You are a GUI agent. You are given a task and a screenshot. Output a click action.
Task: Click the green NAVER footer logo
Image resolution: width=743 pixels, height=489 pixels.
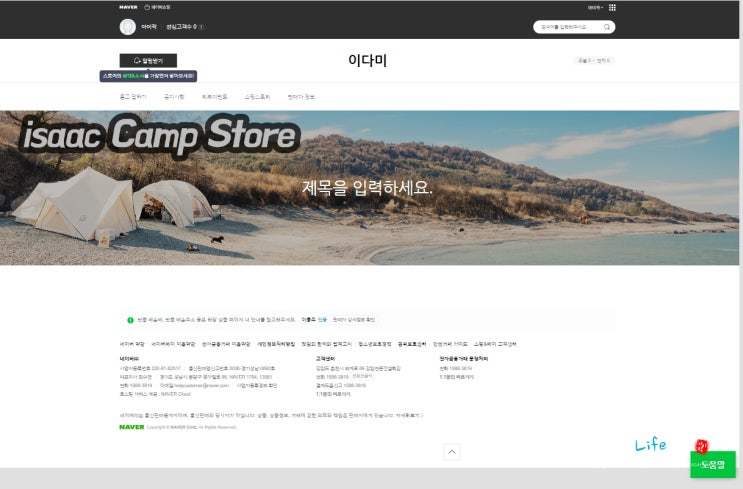(132, 427)
